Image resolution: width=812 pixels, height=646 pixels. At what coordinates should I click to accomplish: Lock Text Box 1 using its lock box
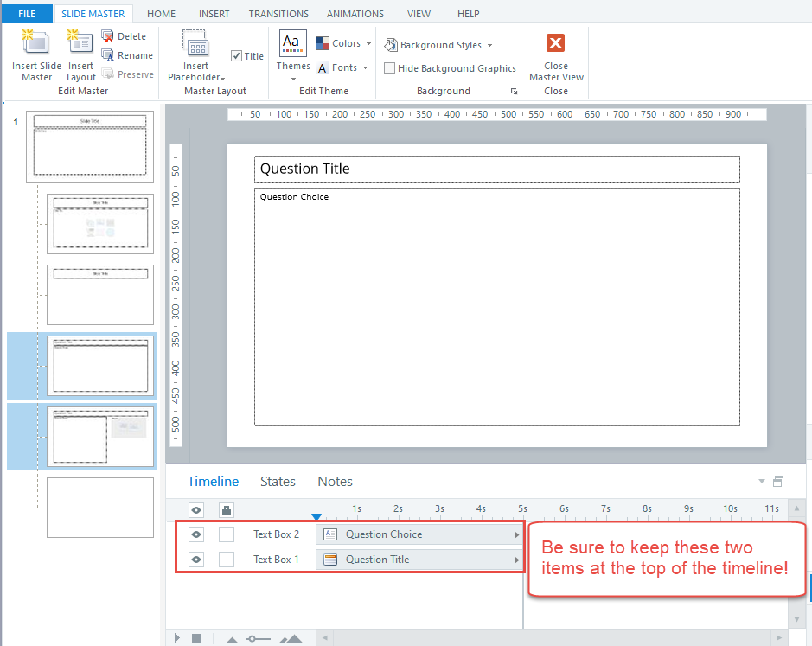(x=227, y=560)
